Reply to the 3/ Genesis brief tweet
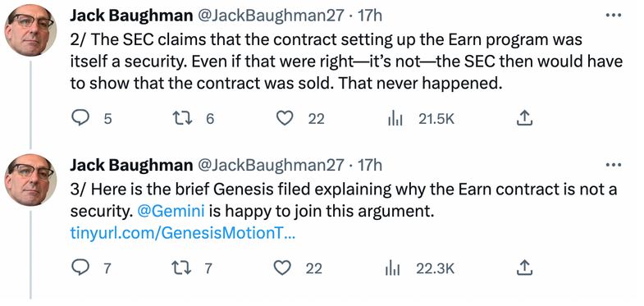Screen dimensions: 644x306 point(80,268)
